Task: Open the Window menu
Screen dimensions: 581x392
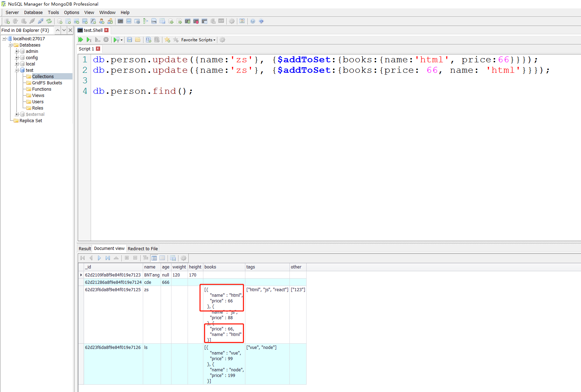Action: tap(107, 13)
